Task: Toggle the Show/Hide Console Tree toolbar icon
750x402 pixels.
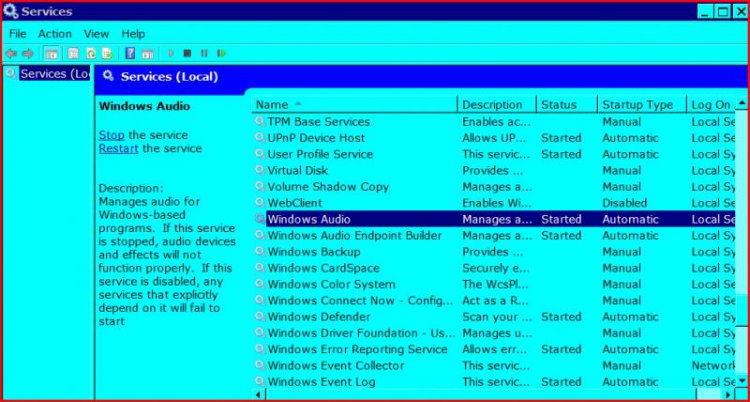Action: coord(51,53)
